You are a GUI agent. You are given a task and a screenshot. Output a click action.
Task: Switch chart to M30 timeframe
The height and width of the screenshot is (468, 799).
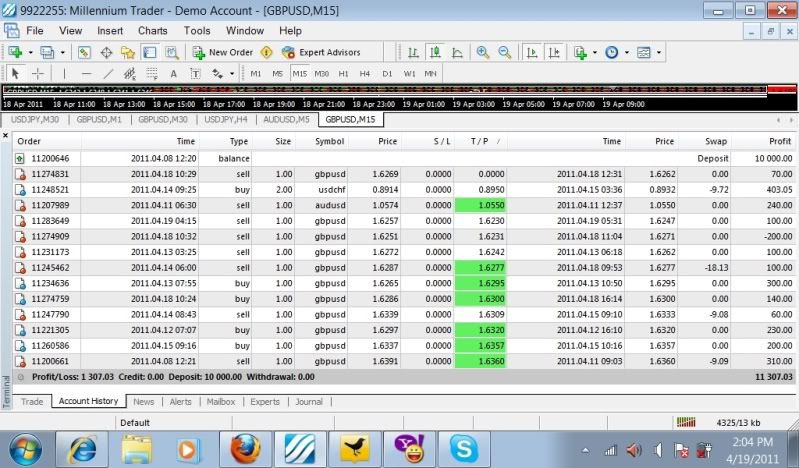(322, 73)
